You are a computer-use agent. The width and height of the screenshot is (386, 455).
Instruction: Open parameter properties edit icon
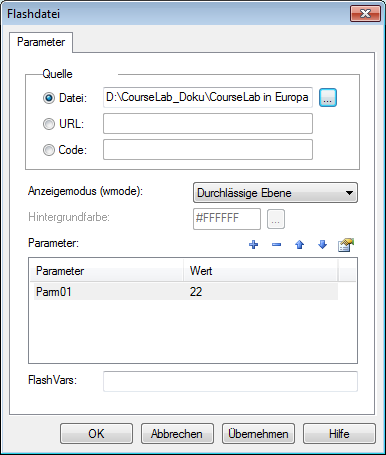click(346, 245)
